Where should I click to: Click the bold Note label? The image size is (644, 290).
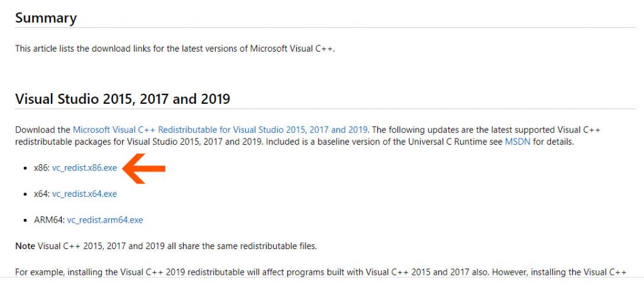click(x=25, y=247)
